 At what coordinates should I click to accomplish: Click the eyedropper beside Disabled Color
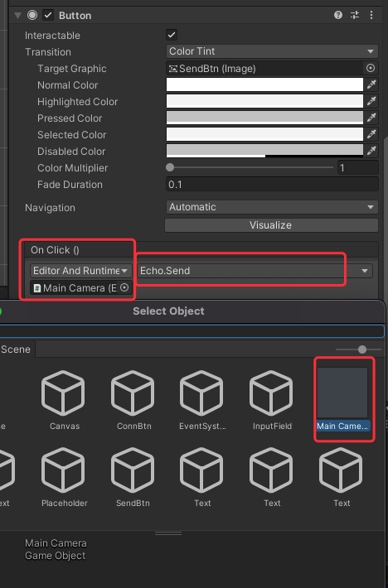pos(371,151)
